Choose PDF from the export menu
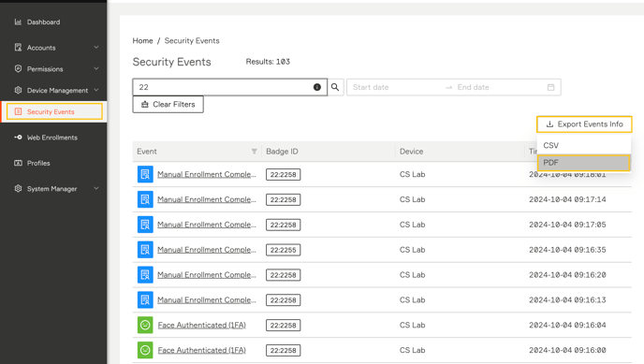 point(584,163)
